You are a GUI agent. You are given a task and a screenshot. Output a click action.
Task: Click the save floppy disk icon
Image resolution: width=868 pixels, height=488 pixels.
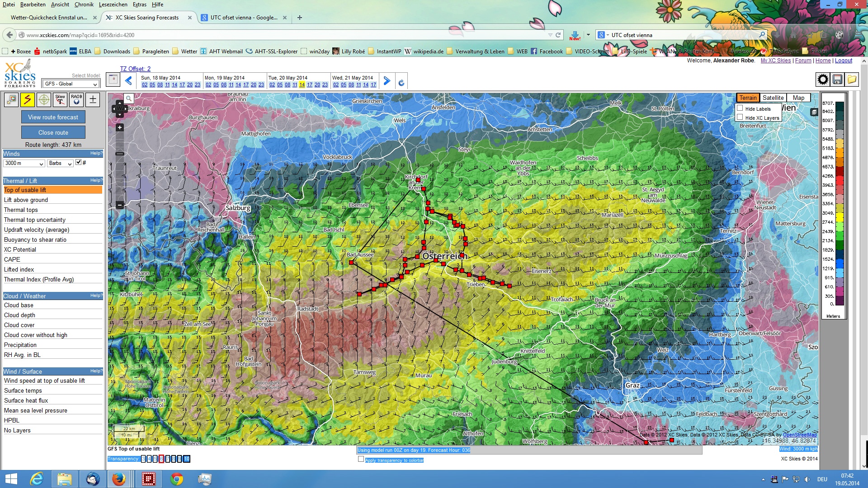(837, 80)
